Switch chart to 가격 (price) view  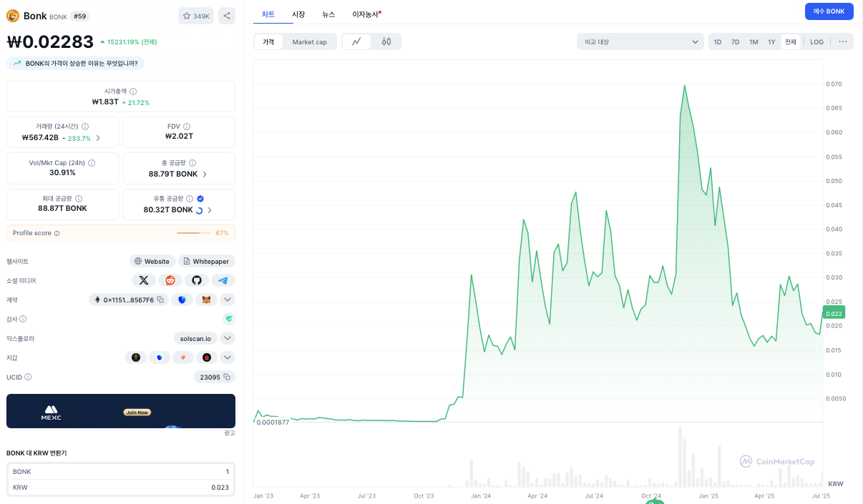[268, 42]
